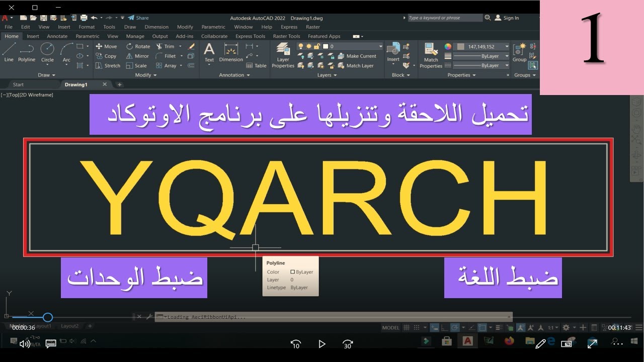Switch to the Start drawing tab
Viewport: 644px width, 362px height.
[18, 84]
